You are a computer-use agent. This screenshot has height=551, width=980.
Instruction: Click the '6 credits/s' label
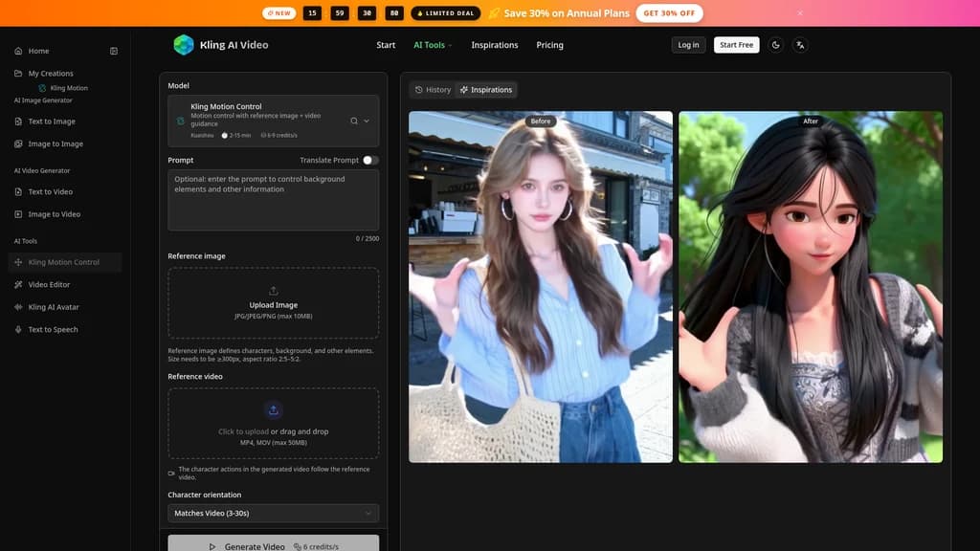pos(321,546)
